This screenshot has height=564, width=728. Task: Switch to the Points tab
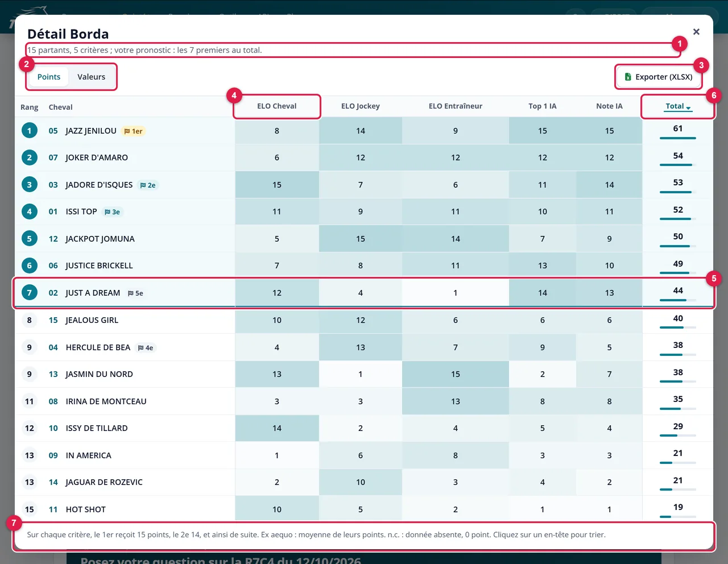point(49,77)
